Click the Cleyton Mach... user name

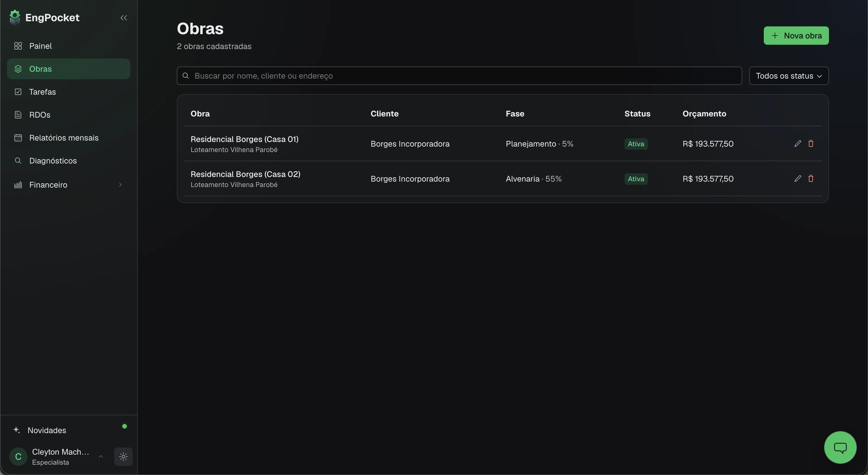point(60,452)
